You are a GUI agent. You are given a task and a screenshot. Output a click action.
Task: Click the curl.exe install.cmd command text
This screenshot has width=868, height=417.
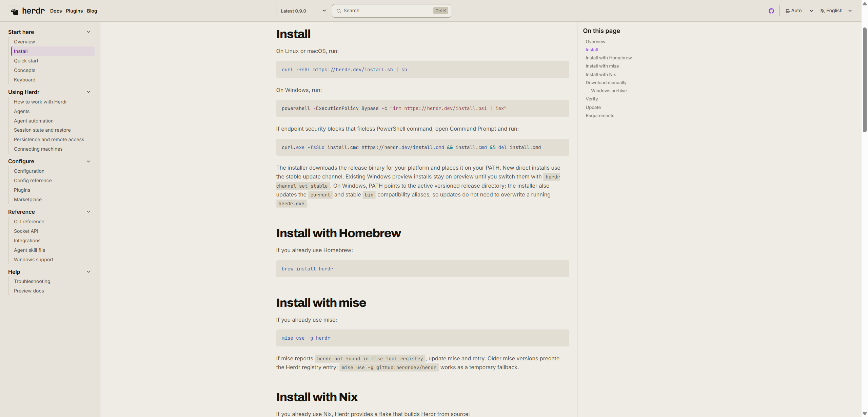(x=411, y=147)
